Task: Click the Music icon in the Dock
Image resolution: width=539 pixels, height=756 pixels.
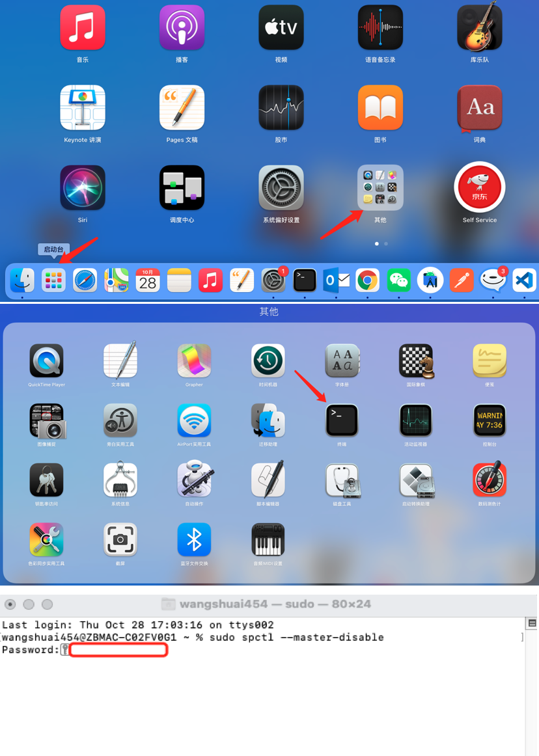Action: [210, 280]
